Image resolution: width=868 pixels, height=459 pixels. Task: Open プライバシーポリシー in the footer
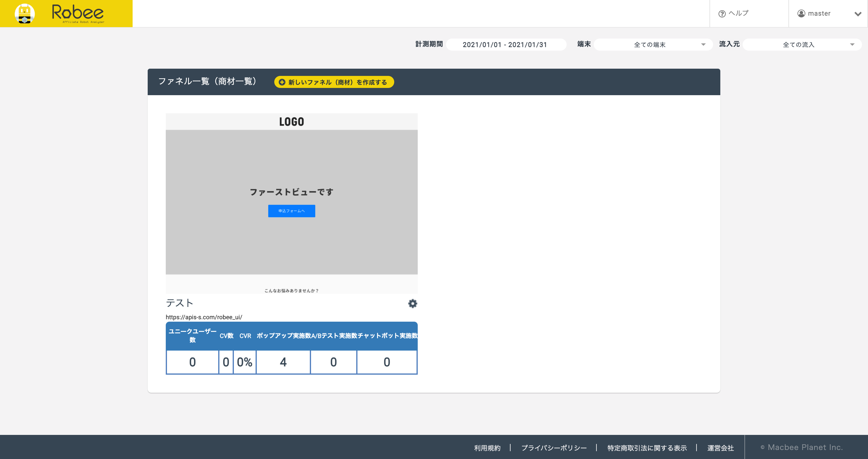pos(554,448)
